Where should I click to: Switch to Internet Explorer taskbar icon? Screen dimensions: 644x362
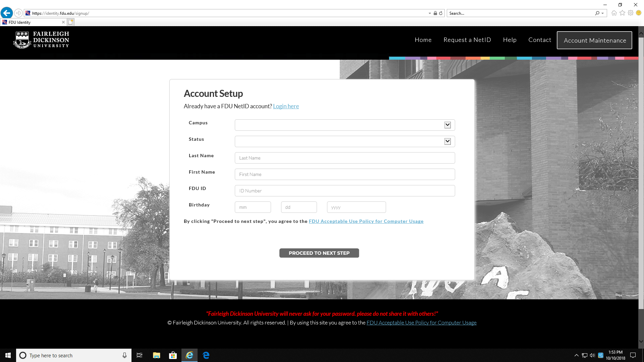(190, 355)
